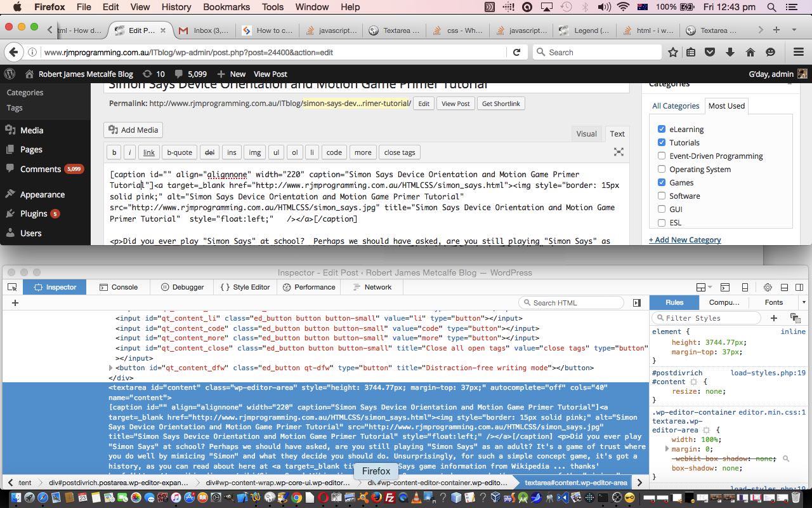Switch to the Visual editor tab
This screenshot has width=812, height=508.
tap(586, 133)
